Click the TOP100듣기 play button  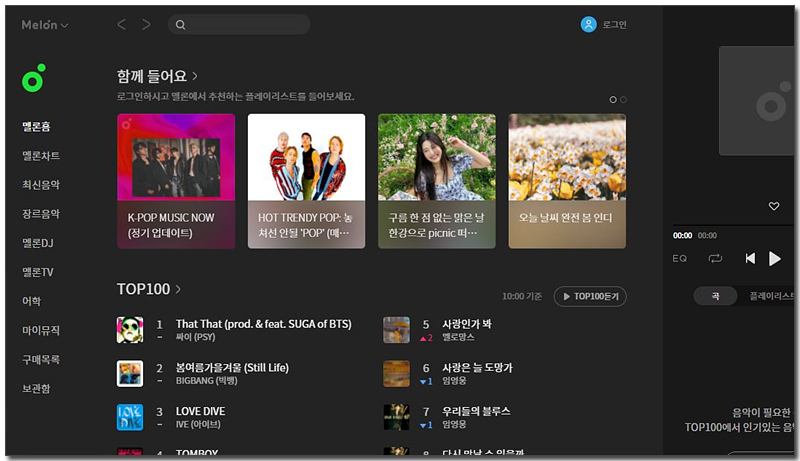coord(590,296)
